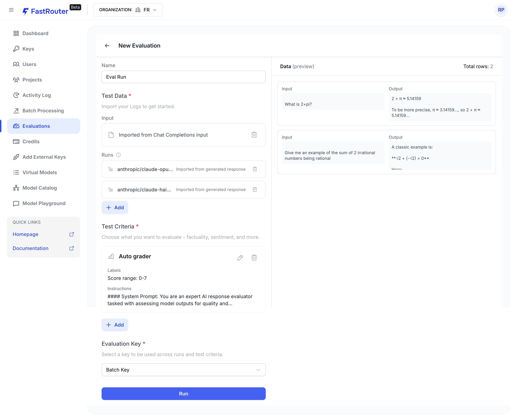Add a new run under Runs
Image resolution: width=516 pixels, height=420 pixels.
[x=115, y=207]
